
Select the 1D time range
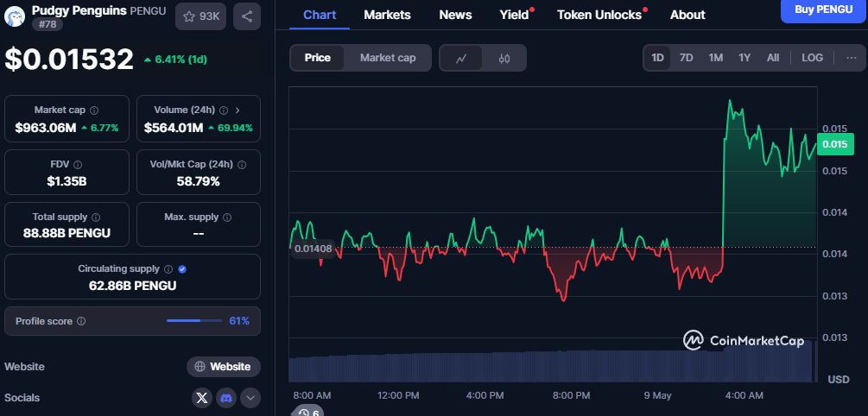tap(657, 58)
